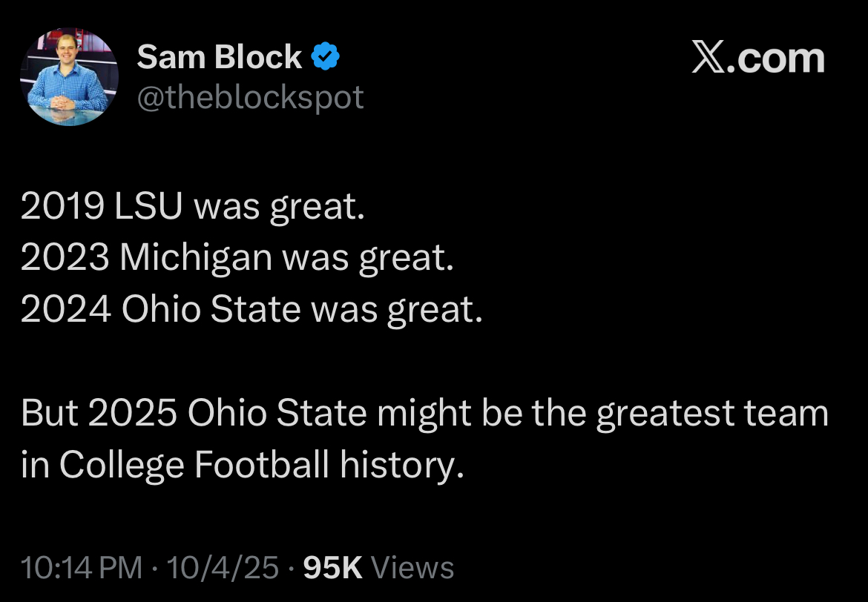Viewport: 868px width, 602px height.
Task: Open the 10:14 PM timestamp
Action: [82, 568]
